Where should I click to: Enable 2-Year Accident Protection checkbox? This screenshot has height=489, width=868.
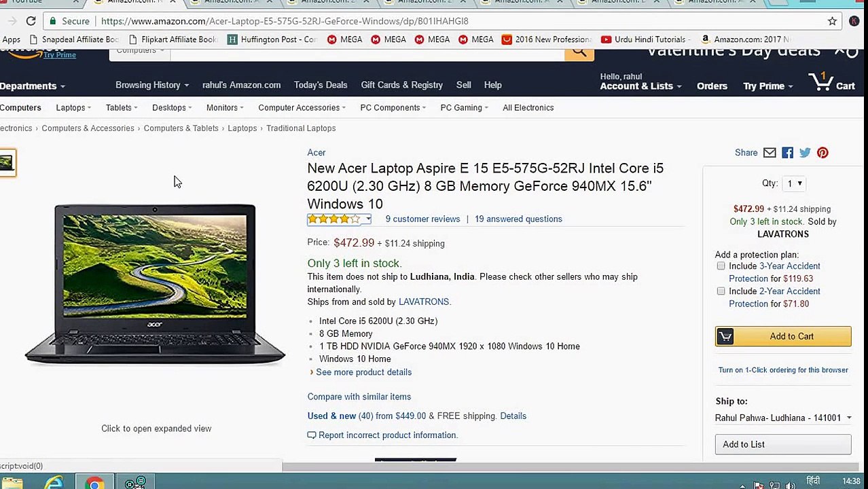point(721,291)
